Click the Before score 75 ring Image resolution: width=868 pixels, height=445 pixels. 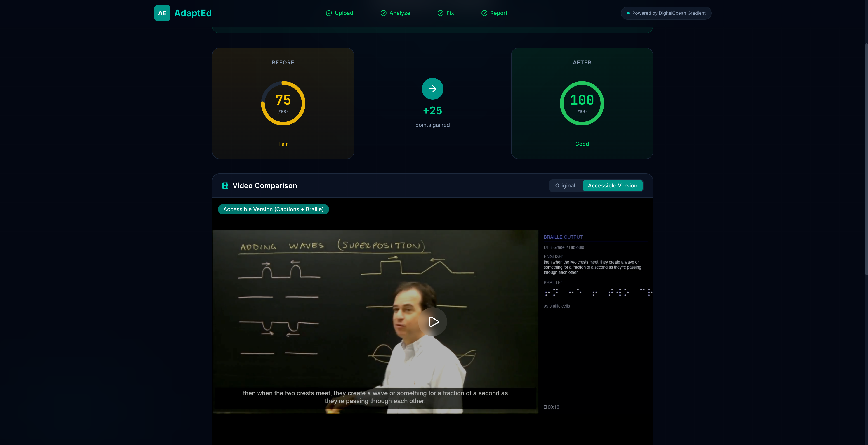tap(283, 103)
